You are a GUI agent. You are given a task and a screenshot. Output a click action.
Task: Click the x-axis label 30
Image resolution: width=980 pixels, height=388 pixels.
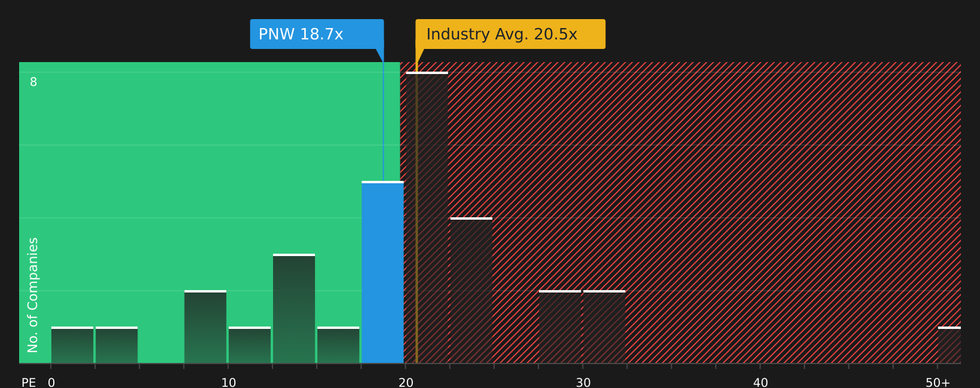coord(583,383)
